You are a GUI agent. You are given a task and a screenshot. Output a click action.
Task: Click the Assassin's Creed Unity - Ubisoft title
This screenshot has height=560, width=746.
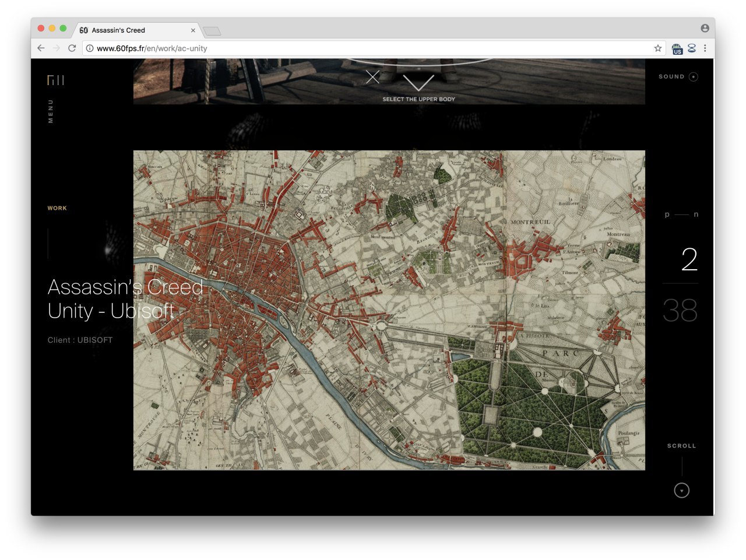125,299
